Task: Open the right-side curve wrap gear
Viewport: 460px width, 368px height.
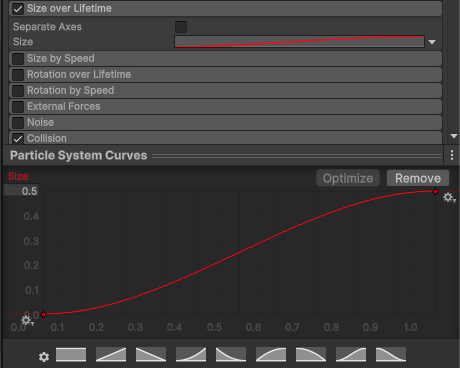Action: coord(449,198)
